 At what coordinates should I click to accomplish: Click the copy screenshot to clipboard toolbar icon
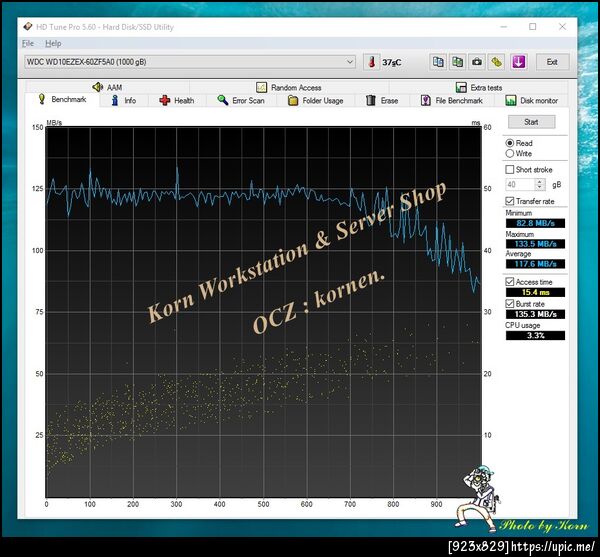(x=457, y=62)
